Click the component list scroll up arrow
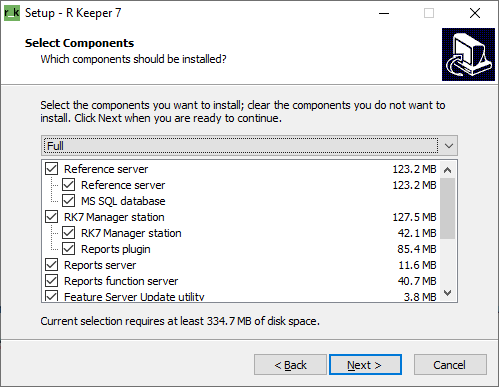Screen dimensions: 499x387 click(448, 170)
